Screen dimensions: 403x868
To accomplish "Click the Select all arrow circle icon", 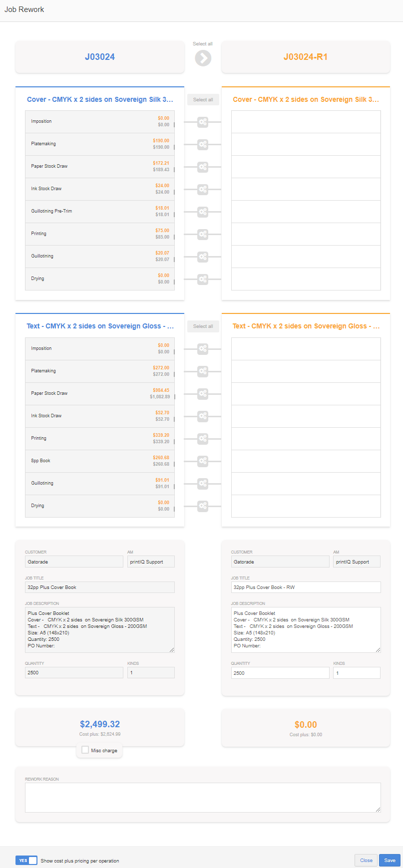I will click(x=203, y=58).
